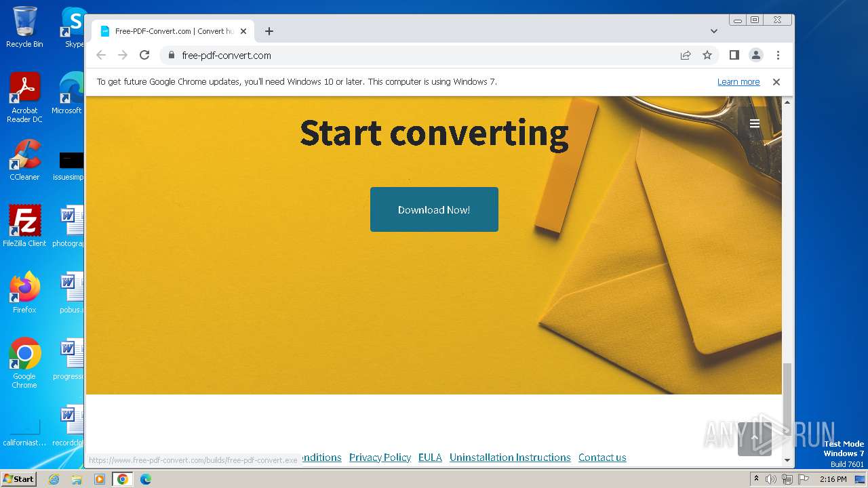868x488 pixels.
Task: Open Microsoft Edge from the taskbar
Action: tap(146, 479)
